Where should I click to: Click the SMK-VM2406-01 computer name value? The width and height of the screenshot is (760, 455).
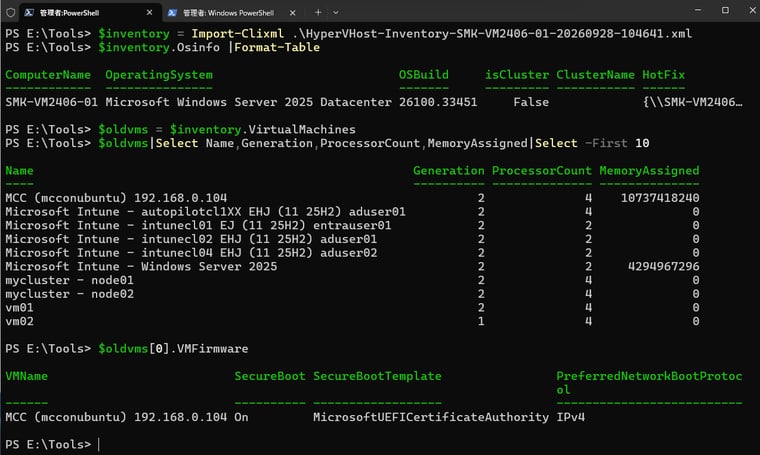(51, 102)
